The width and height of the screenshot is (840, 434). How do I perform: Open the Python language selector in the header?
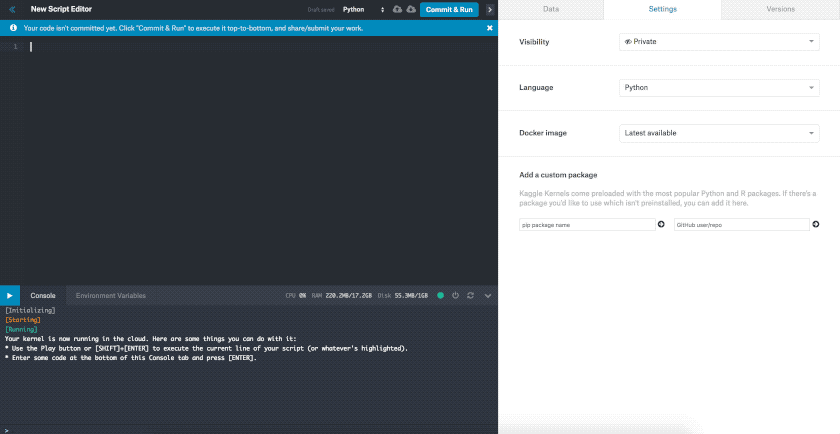[x=364, y=10]
